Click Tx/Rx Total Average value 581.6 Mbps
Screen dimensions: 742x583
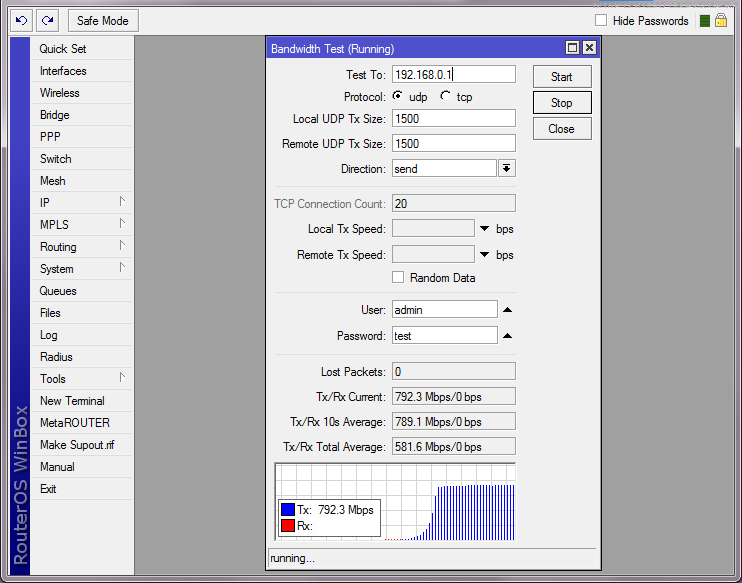point(453,447)
